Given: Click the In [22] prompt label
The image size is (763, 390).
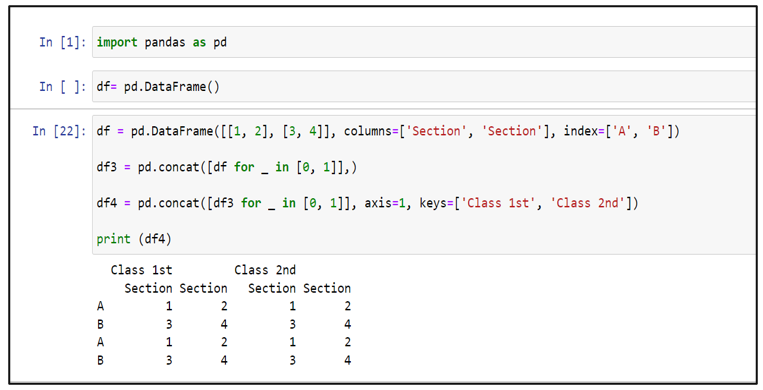Looking at the screenshot, I should pyautogui.click(x=59, y=131).
